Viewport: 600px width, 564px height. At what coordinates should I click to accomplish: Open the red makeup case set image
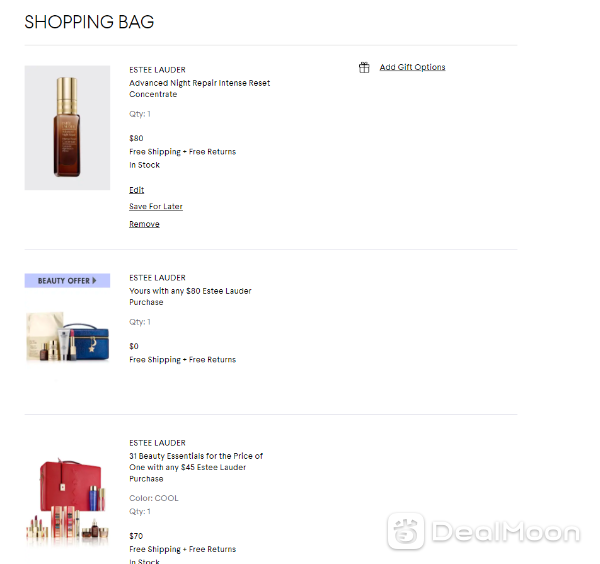click(x=67, y=501)
